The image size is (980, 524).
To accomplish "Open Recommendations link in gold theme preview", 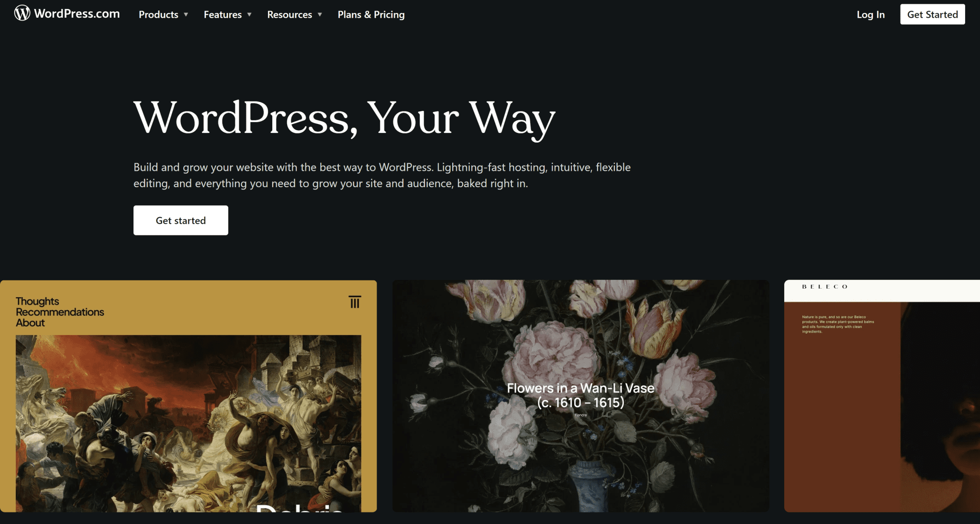I will (x=60, y=312).
